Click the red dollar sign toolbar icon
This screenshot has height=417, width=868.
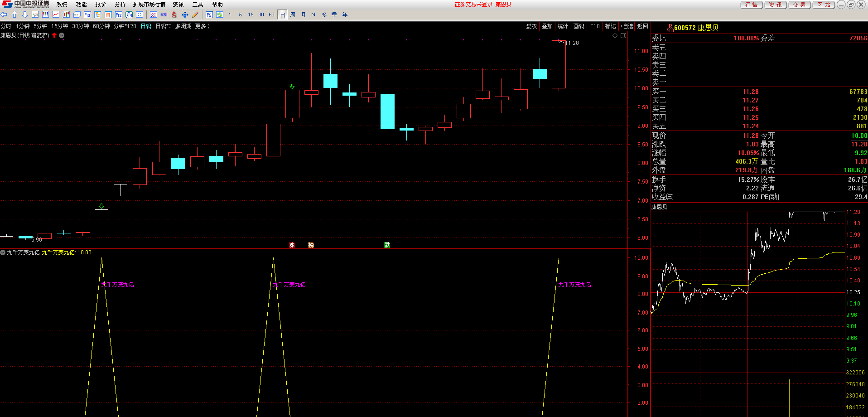pyautogui.click(x=174, y=15)
